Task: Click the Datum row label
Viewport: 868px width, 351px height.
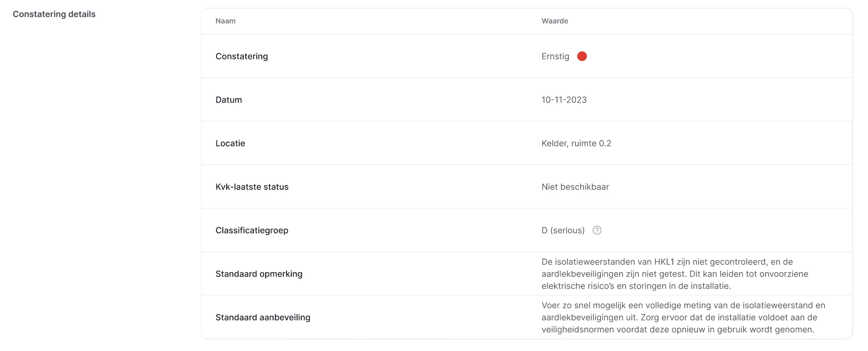Action: (x=228, y=100)
